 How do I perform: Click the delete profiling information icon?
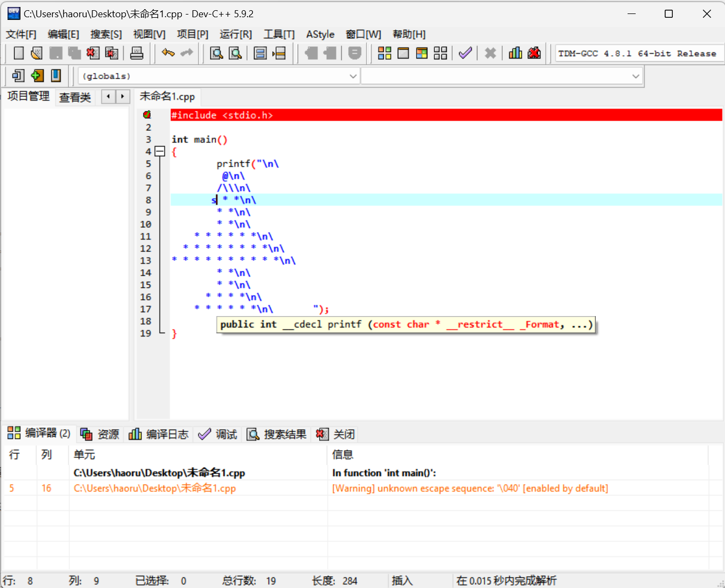click(534, 53)
